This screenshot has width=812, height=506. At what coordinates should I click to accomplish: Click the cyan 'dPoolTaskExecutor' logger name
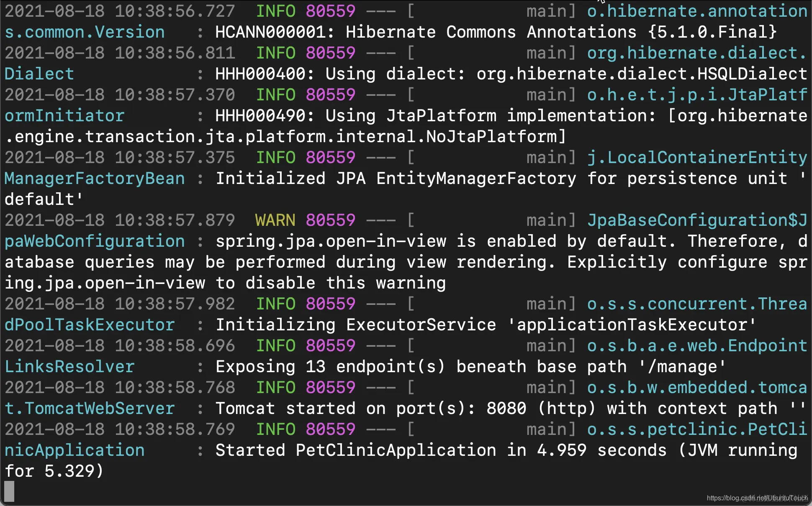pos(90,325)
